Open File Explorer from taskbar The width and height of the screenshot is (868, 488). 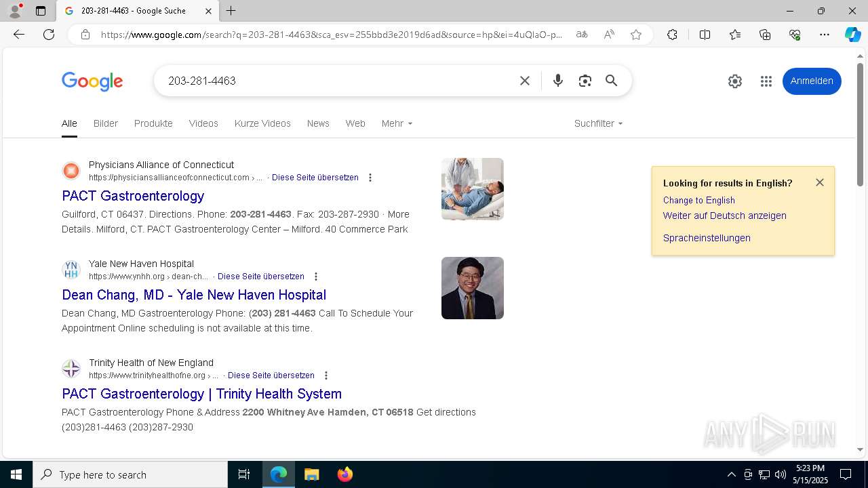click(311, 474)
